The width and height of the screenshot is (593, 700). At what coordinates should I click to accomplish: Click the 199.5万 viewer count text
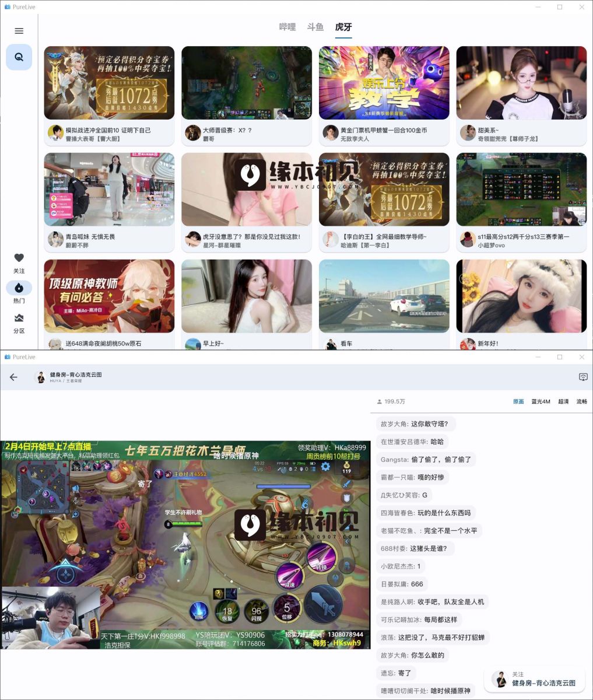[x=395, y=402]
